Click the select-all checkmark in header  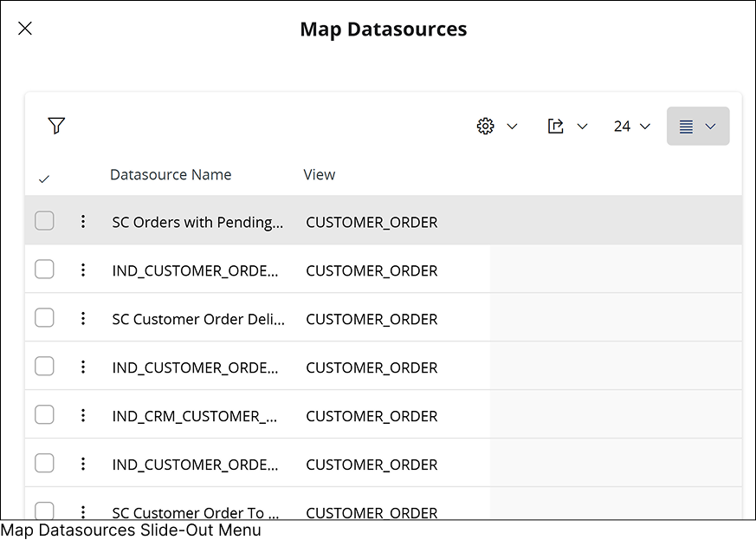[44, 179]
